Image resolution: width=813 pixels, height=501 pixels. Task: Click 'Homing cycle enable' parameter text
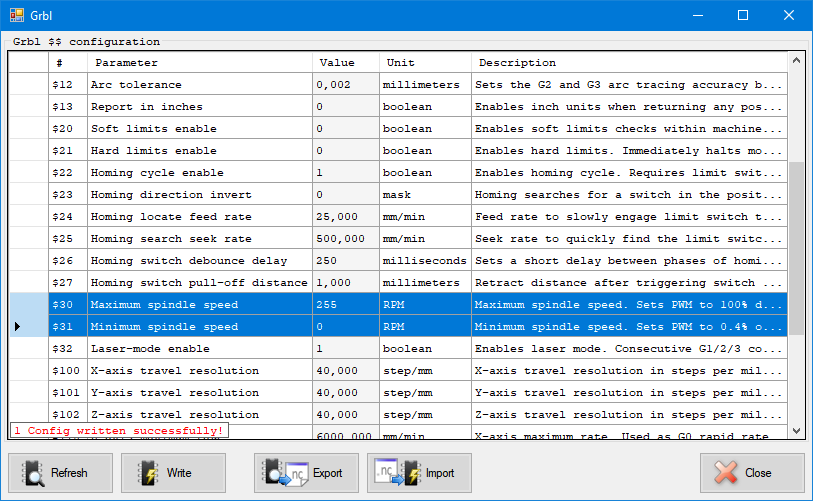(x=157, y=173)
